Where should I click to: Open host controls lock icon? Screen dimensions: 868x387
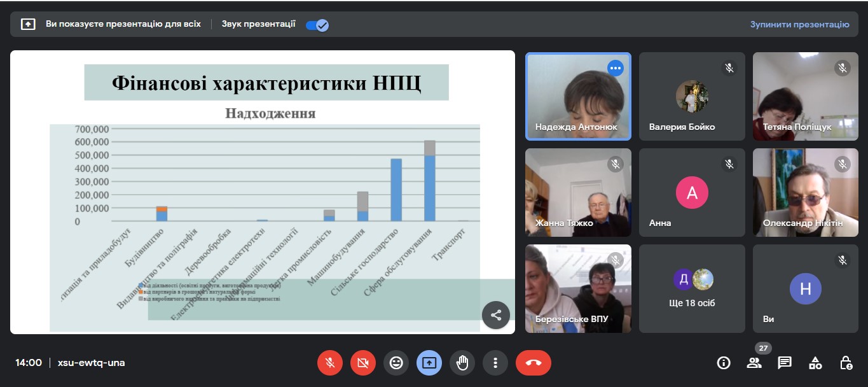point(846,363)
